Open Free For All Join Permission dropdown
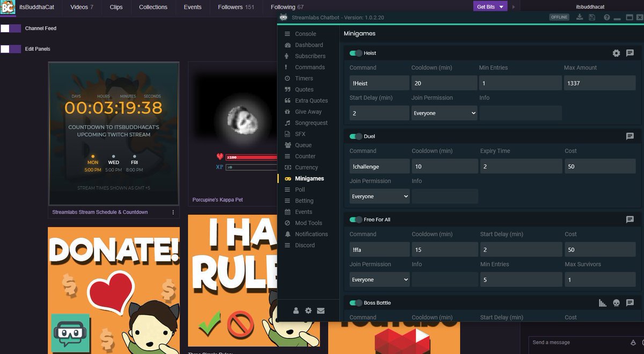 [379, 279]
